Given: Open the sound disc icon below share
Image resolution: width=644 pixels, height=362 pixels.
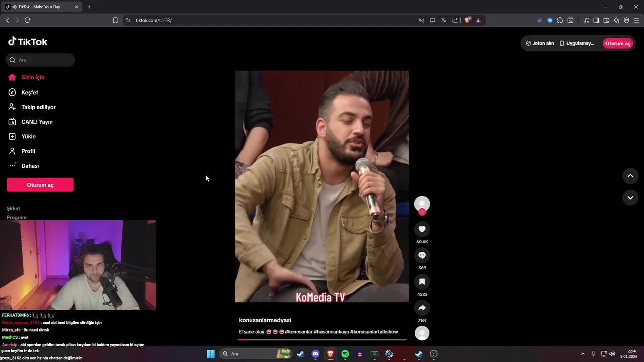Looking at the screenshot, I should click(422, 333).
